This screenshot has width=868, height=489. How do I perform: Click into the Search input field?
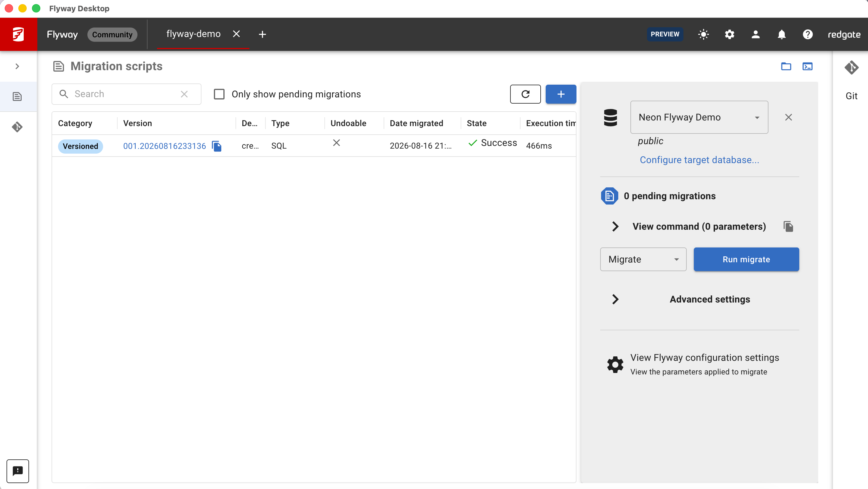point(126,94)
